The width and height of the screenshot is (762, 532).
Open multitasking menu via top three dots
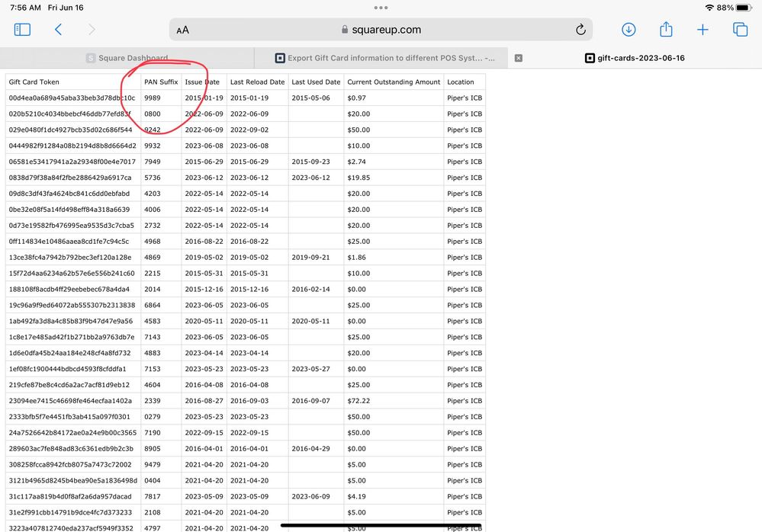coord(381,8)
